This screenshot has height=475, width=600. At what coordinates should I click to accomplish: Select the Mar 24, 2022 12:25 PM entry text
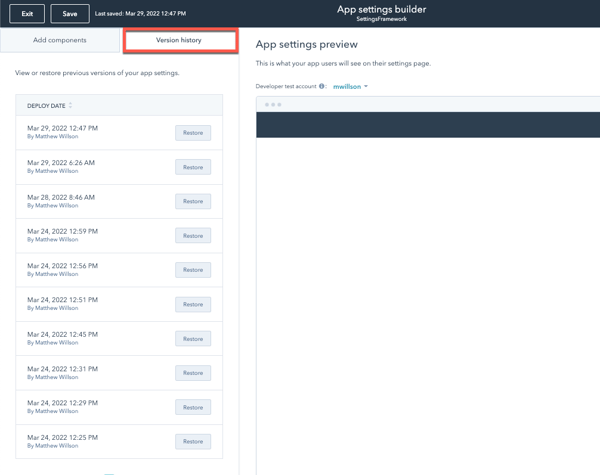62,437
